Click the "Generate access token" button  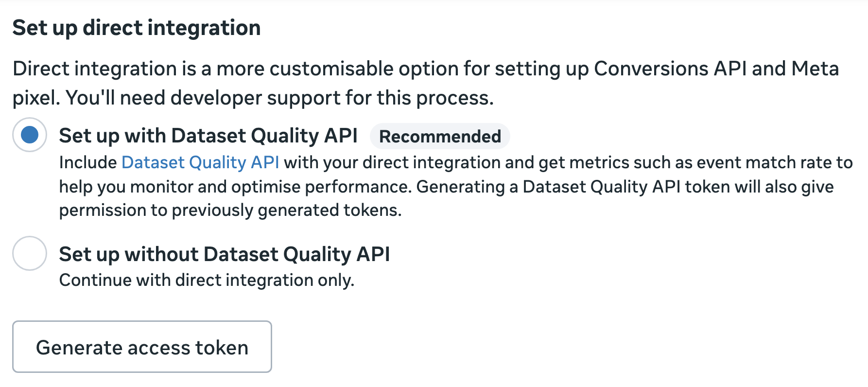pyautogui.click(x=142, y=347)
